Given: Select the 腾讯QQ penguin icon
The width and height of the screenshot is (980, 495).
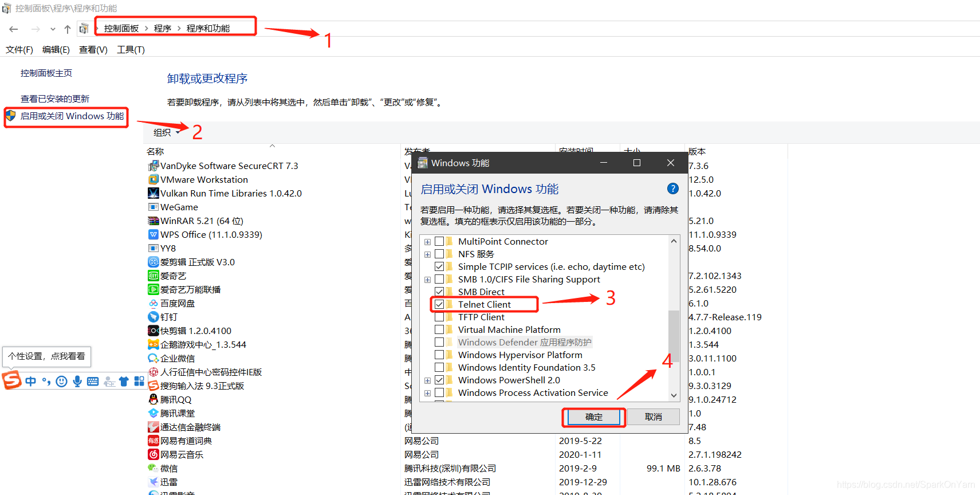Looking at the screenshot, I should pyautogui.click(x=153, y=400).
